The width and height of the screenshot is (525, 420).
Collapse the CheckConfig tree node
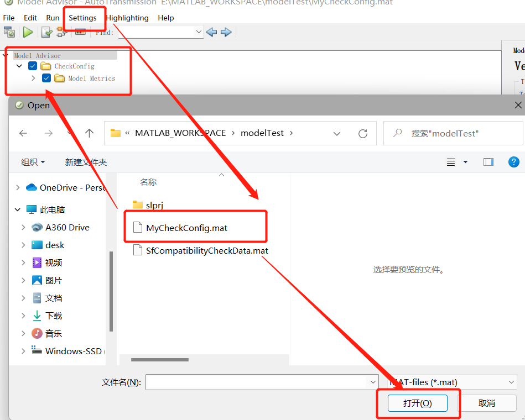(x=19, y=66)
